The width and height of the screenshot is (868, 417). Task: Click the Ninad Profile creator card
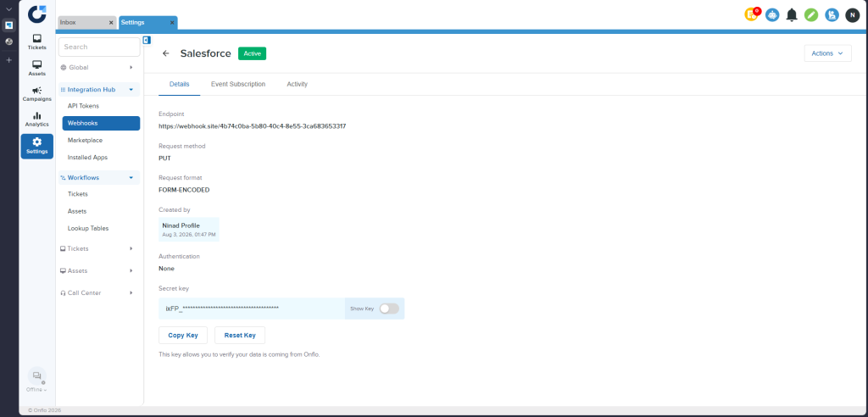(188, 230)
